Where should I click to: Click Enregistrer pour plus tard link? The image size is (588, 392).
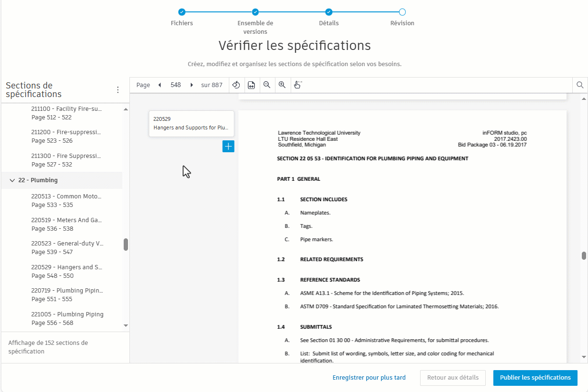click(369, 378)
